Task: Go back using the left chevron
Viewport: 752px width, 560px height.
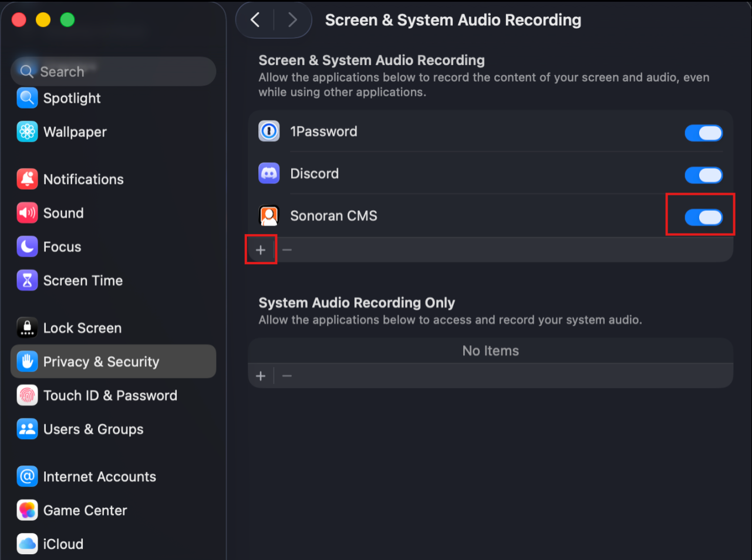Action: pos(255,20)
